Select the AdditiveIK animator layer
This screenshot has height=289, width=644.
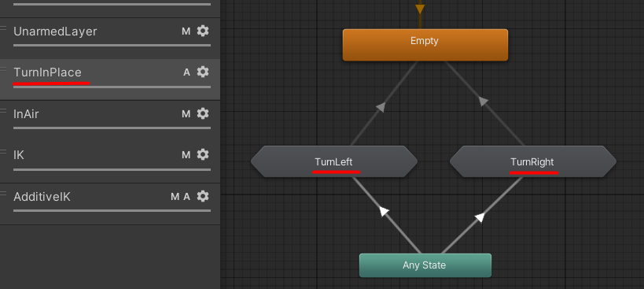(109, 204)
